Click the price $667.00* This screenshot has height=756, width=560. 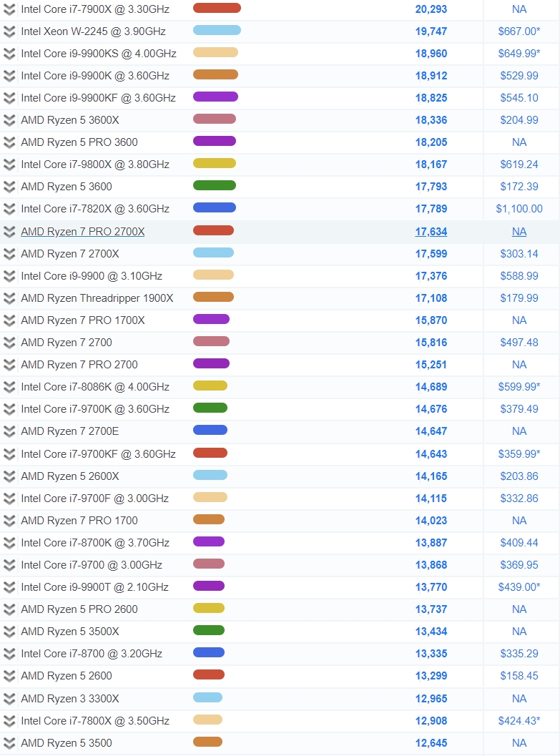(x=519, y=31)
